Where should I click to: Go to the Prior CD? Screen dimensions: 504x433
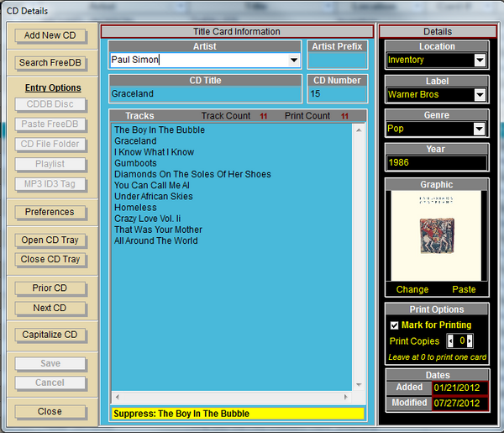50,288
